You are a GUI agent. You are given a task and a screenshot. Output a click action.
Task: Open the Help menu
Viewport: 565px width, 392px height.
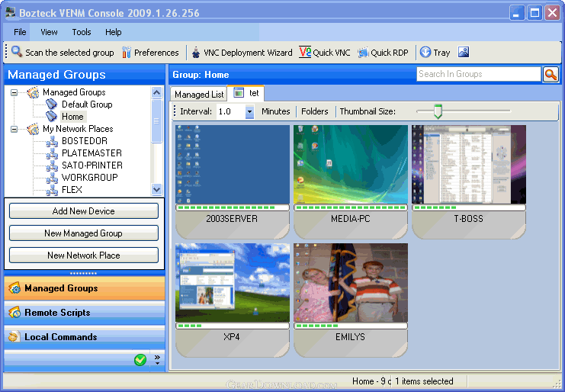click(113, 32)
